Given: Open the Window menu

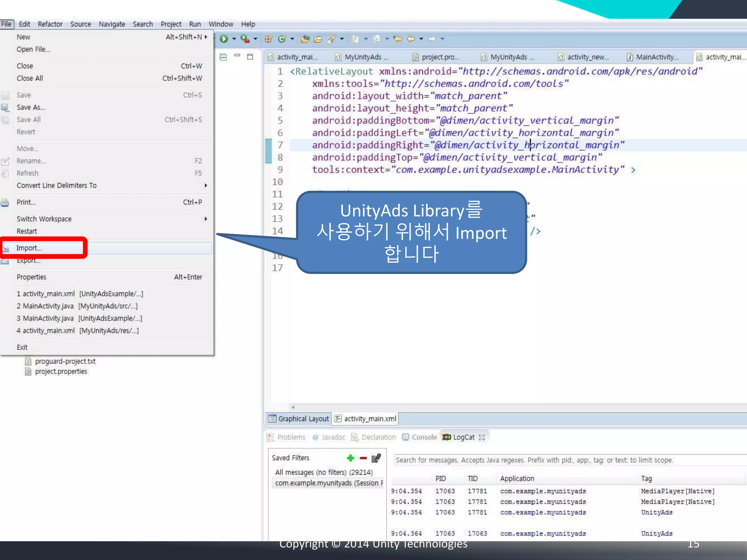Looking at the screenshot, I should (221, 24).
